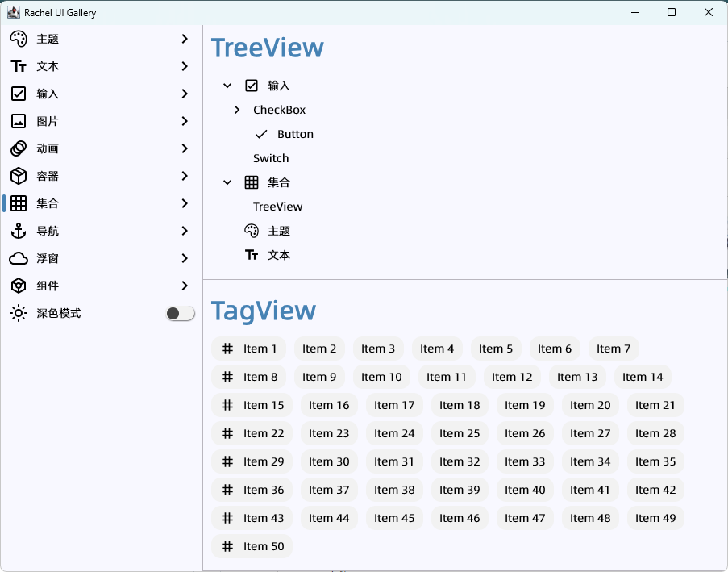Click the palette icon in tree node 主题
This screenshot has height=572, width=728.
coord(252,231)
